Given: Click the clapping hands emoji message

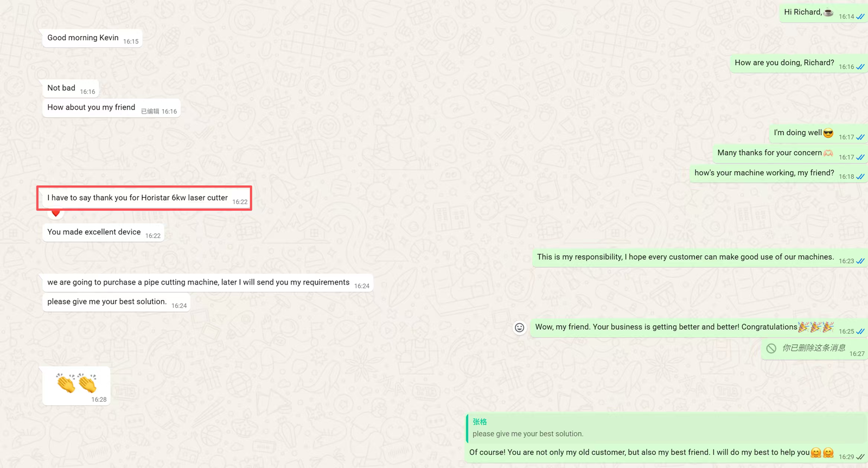Looking at the screenshot, I should click(76, 383).
